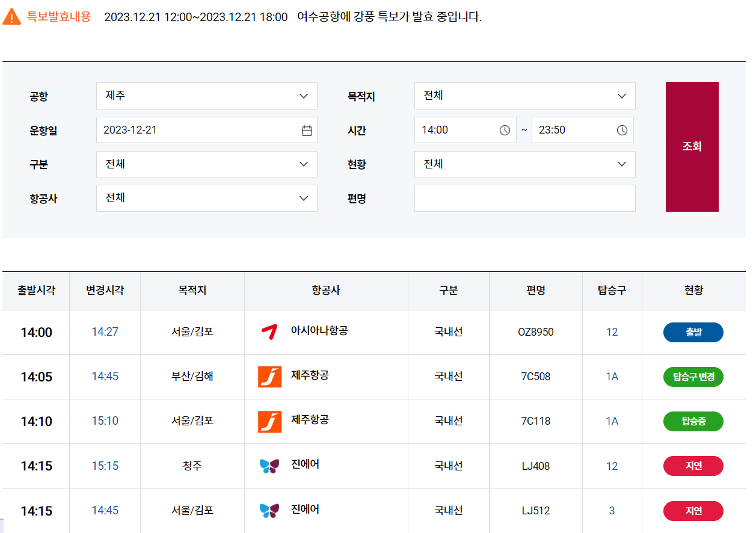
Task: Click the clock icon in 14:00 time field
Action: 505,130
